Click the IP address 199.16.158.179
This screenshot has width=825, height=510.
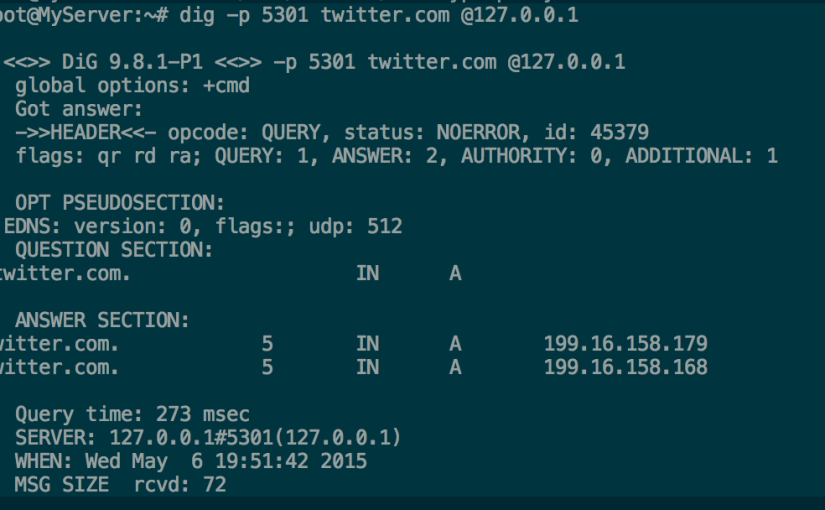click(626, 344)
